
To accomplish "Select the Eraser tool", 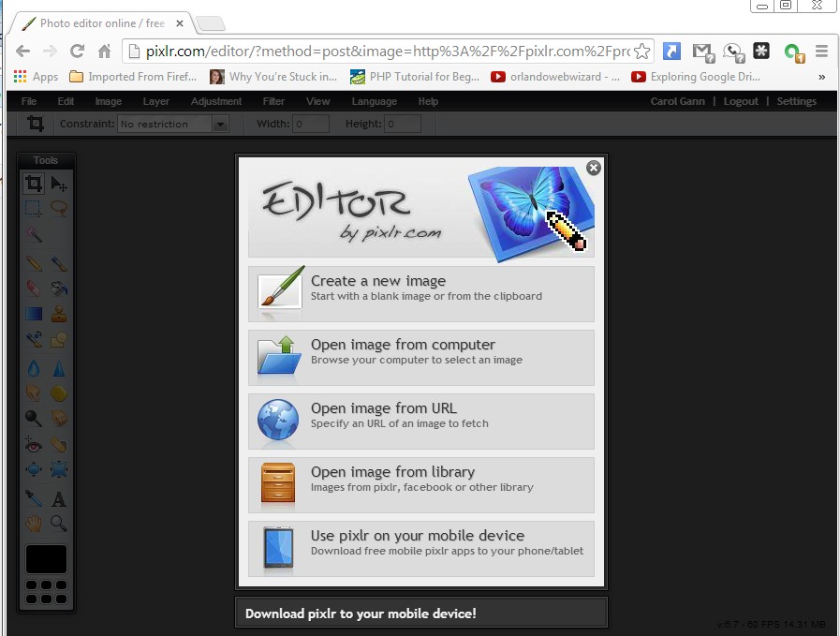I will tap(33, 288).
